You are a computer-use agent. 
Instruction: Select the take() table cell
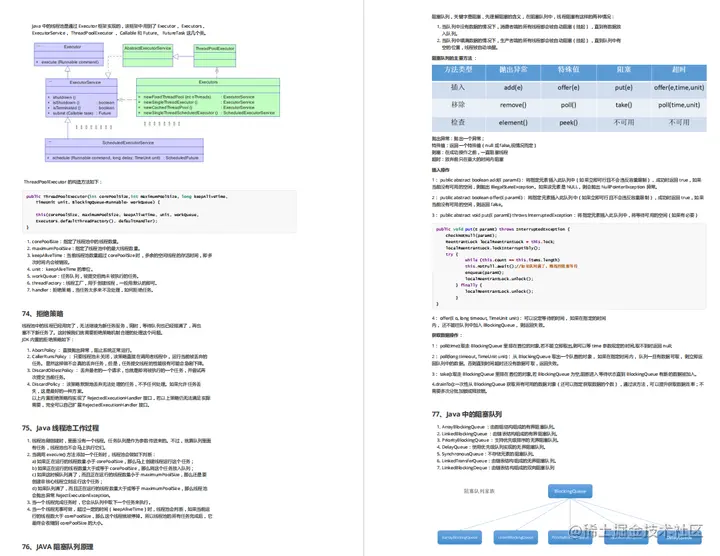(x=624, y=105)
